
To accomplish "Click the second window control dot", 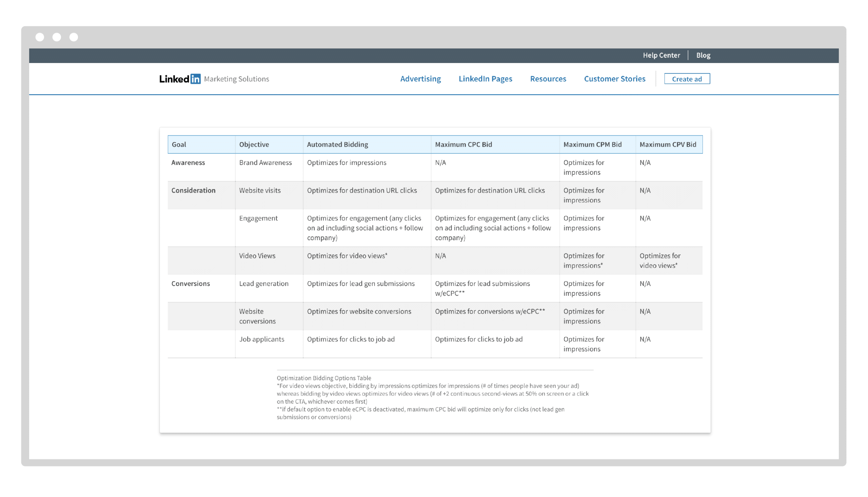I will 57,37.
